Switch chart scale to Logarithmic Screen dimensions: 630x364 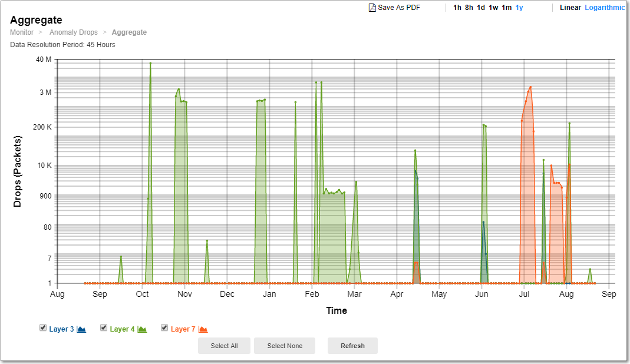605,8
